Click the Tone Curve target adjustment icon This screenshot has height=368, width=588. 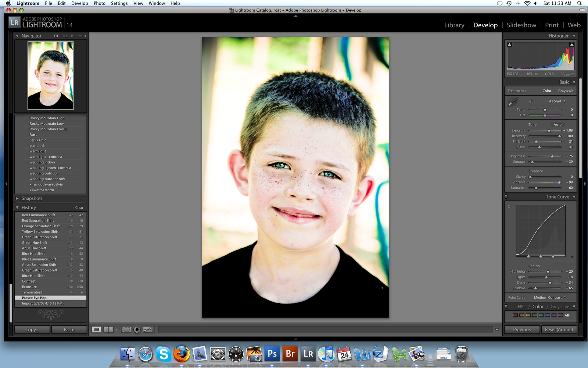509,206
